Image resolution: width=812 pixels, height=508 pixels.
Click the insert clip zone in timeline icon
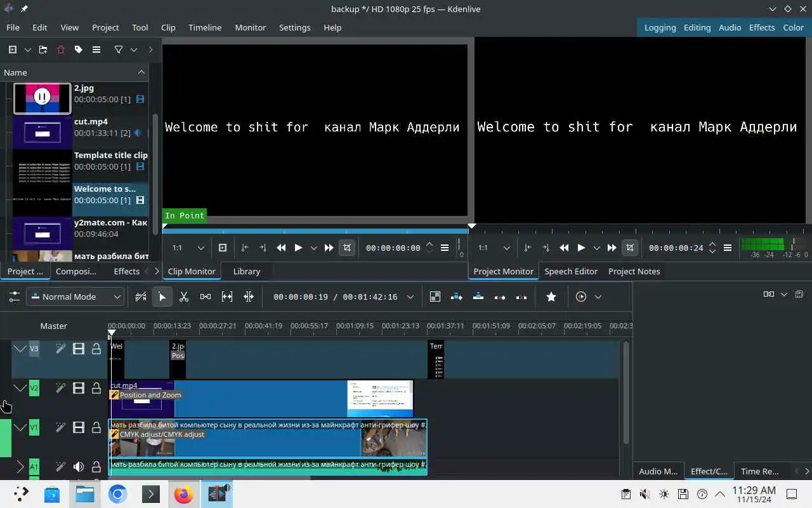457,297
